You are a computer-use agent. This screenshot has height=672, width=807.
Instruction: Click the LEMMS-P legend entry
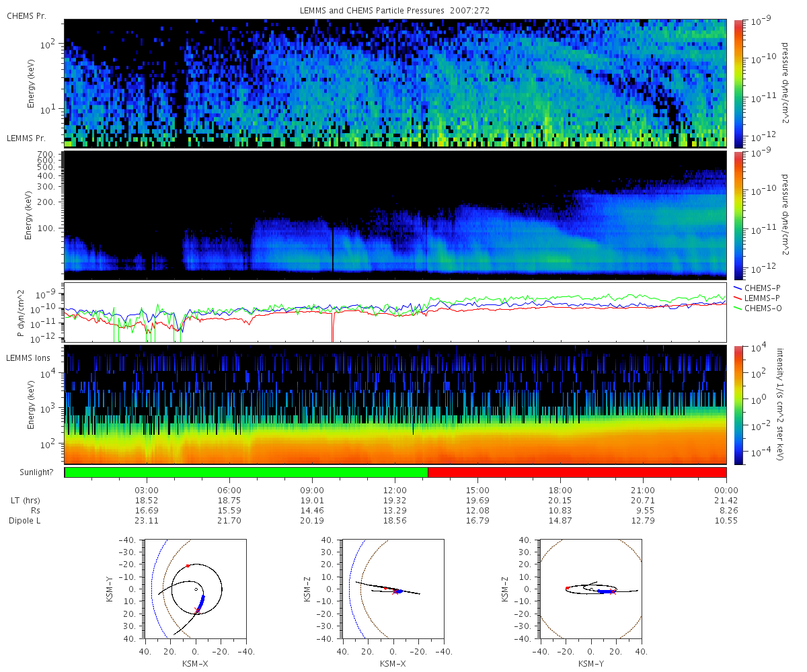(x=757, y=298)
